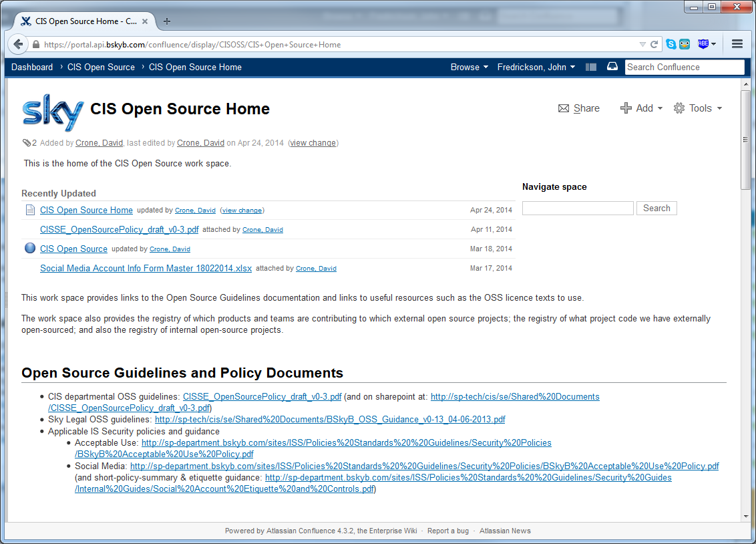This screenshot has height=544, width=756.
Task: Focus the Search Confluence field
Action: tap(684, 67)
